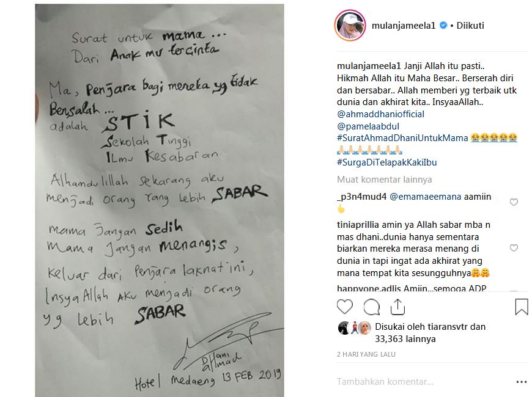Like the _p3n4mud4 comment heart

point(514,202)
